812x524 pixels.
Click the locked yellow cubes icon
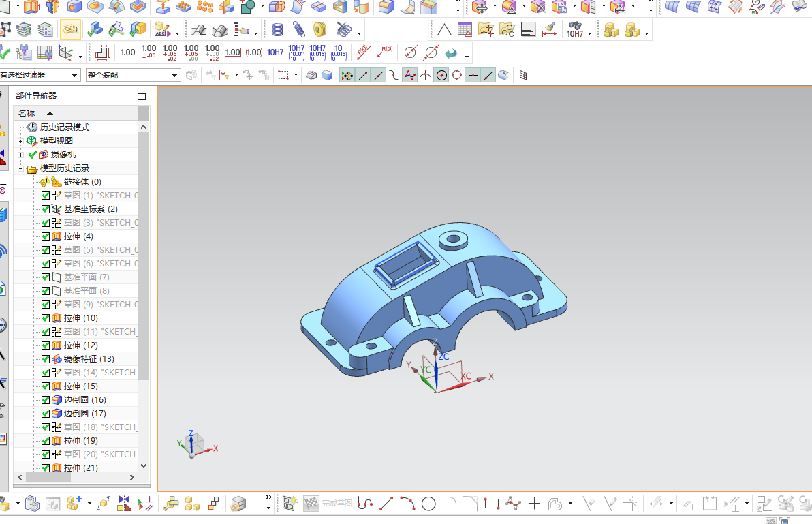point(611,30)
